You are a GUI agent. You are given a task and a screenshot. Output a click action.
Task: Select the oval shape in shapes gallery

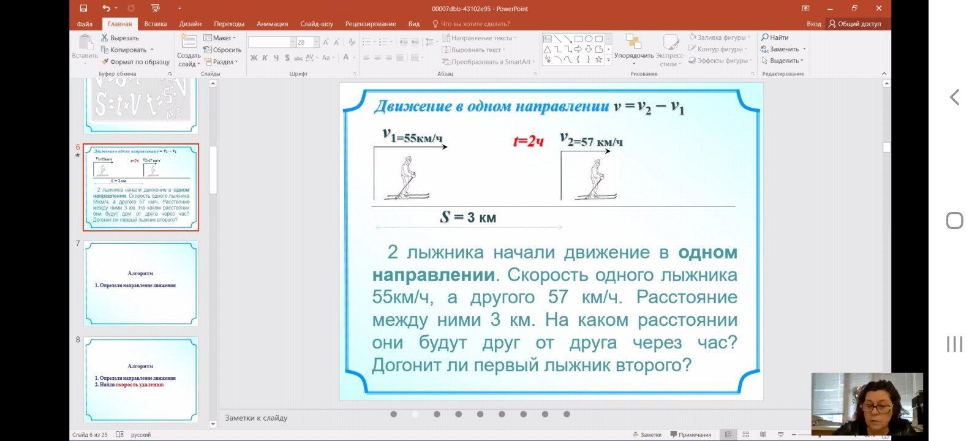tap(588, 39)
